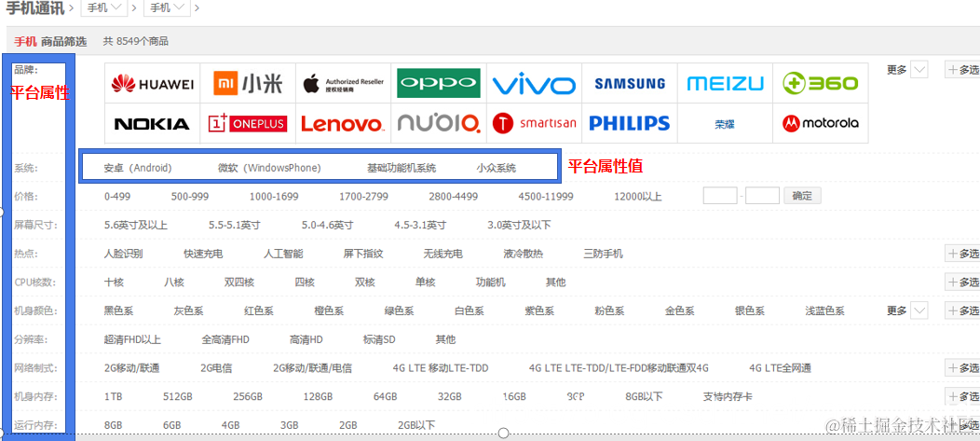Choose the 人脸识别 hotspot filter
The height and width of the screenshot is (441, 980).
tap(124, 254)
